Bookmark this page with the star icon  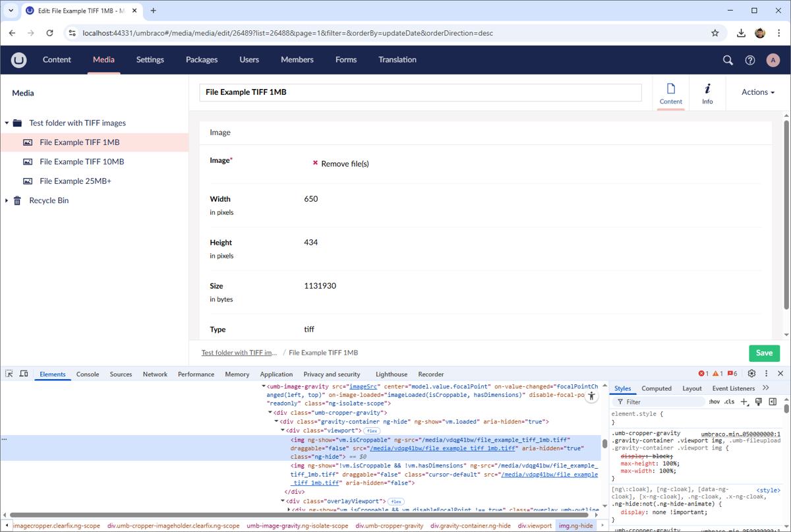715,33
